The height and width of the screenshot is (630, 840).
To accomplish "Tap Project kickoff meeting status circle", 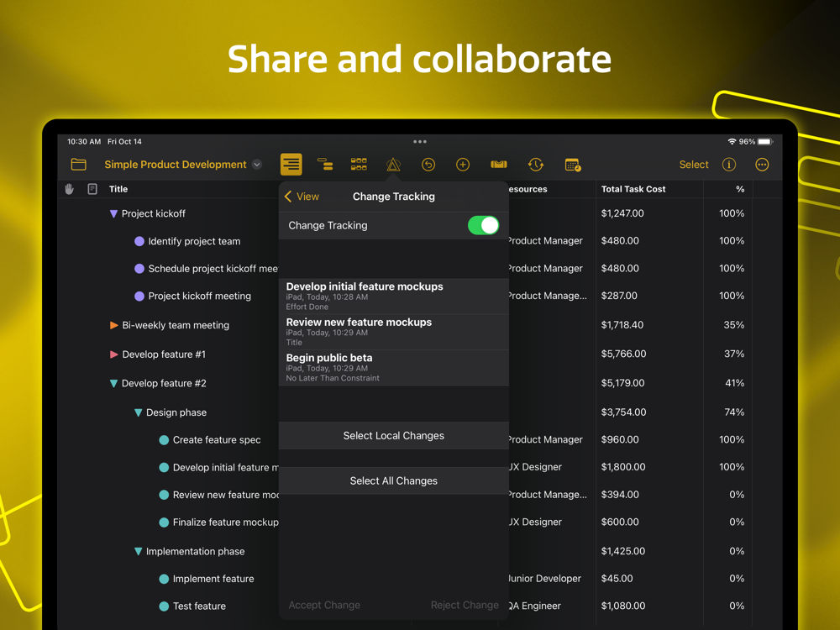I will (139, 296).
